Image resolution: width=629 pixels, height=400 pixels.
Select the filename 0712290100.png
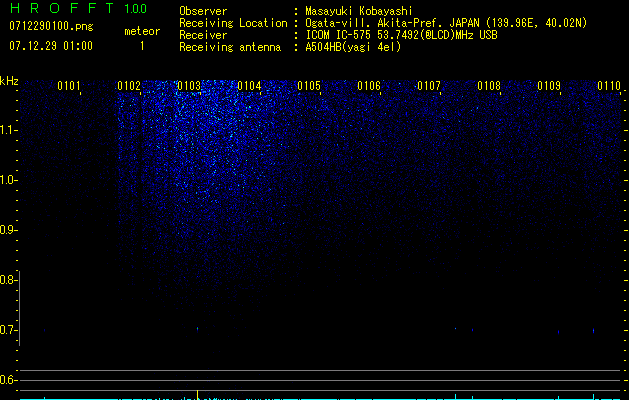[x=51, y=27]
